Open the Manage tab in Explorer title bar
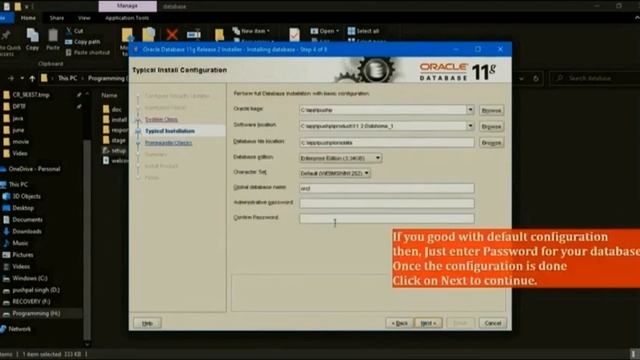Image resolution: width=640 pixels, height=360 pixels. click(127, 6)
